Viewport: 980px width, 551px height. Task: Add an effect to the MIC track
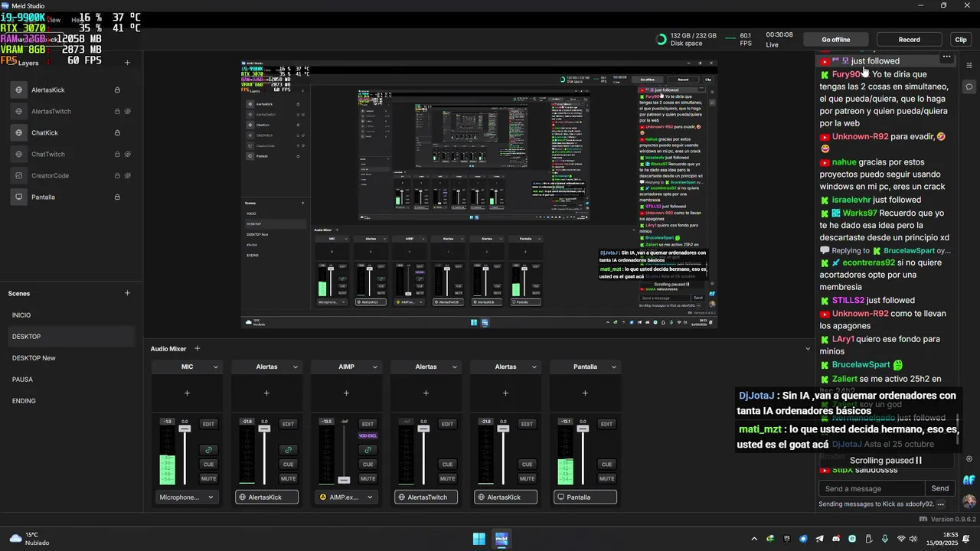[x=187, y=393]
